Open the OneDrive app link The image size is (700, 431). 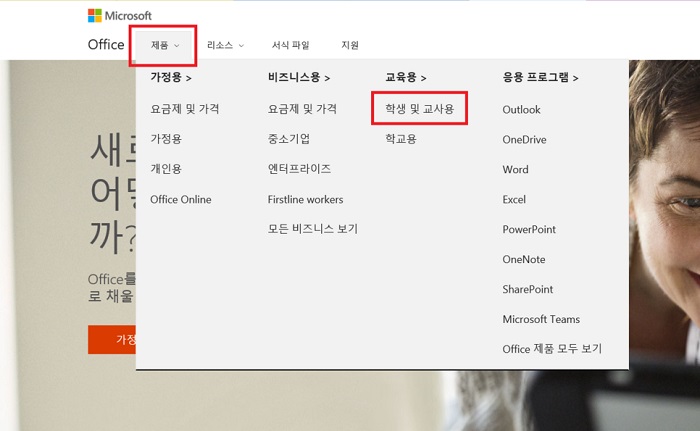[x=525, y=139]
